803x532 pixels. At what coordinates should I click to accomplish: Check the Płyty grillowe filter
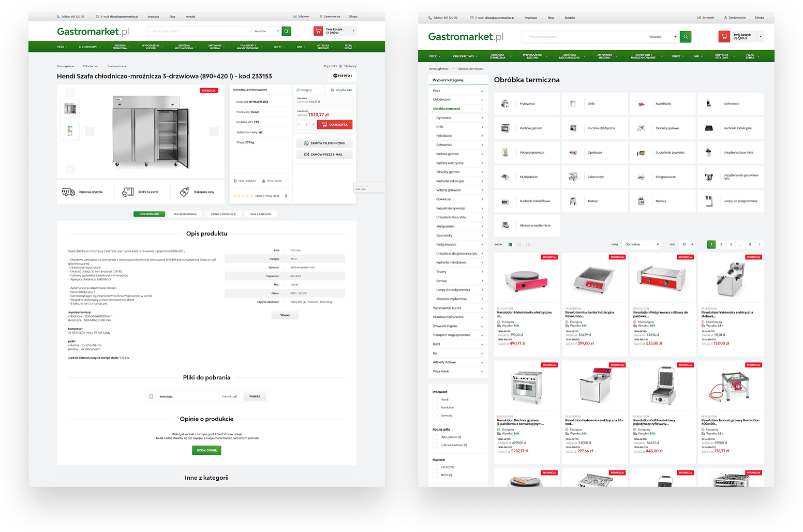[435, 437]
